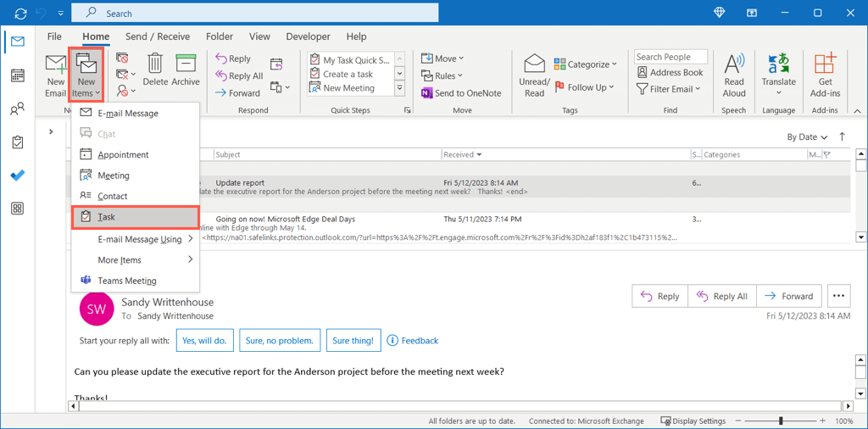This screenshot has width=868, height=429.
Task: Adjust the zoom slider in status bar
Action: tap(781, 421)
